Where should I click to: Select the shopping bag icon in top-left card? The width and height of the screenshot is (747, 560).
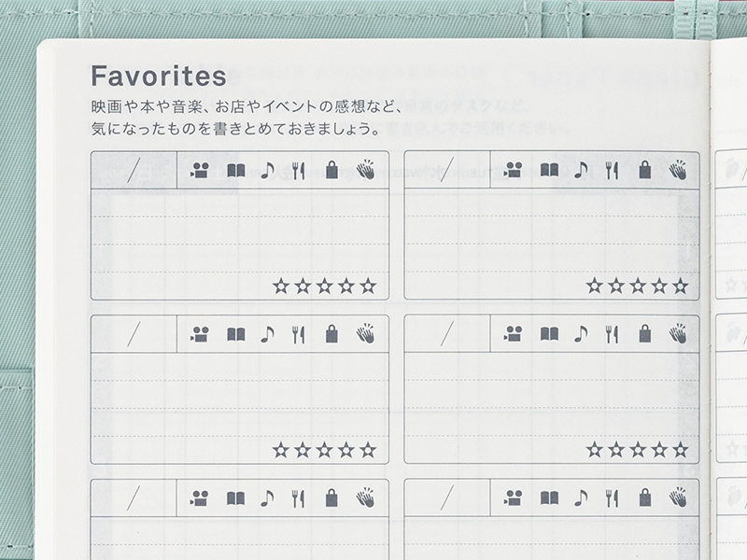331,170
